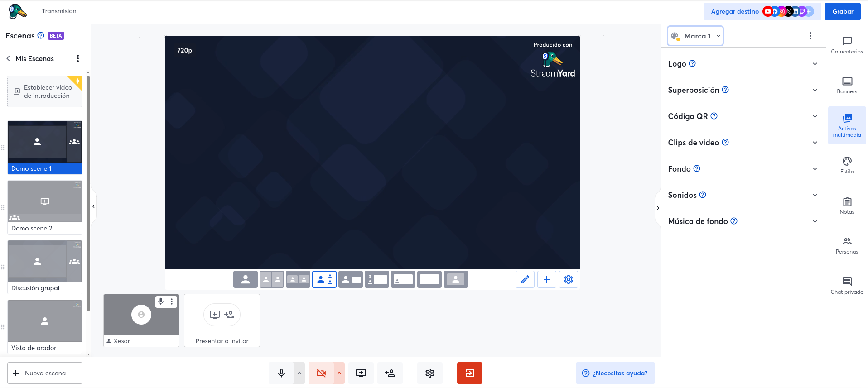
Task: Click the Nueva escena button
Action: 45,373
